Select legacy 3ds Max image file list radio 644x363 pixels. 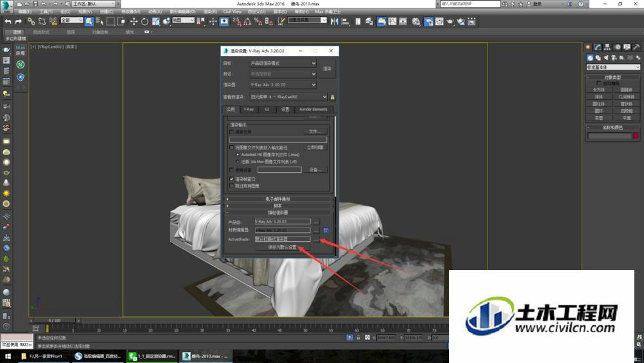pyautogui.click(x=238, y=162)
